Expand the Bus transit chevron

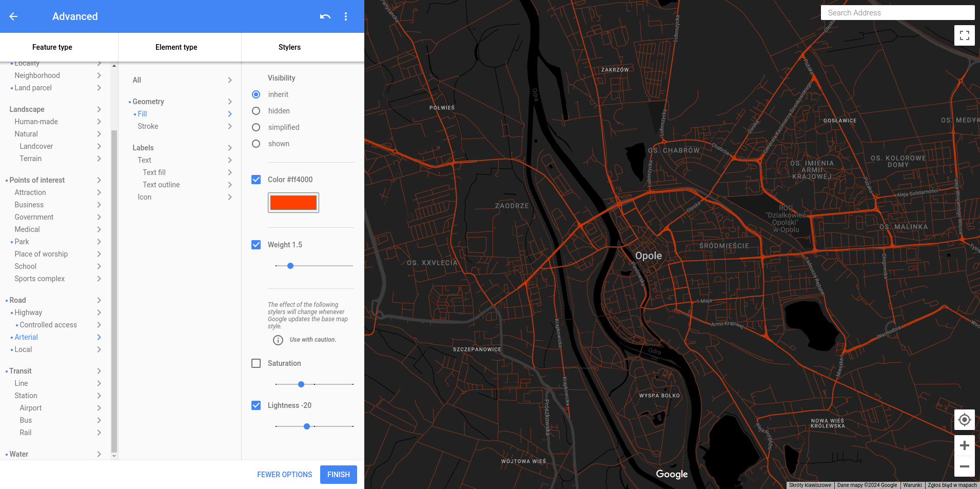tap(99, 420)
